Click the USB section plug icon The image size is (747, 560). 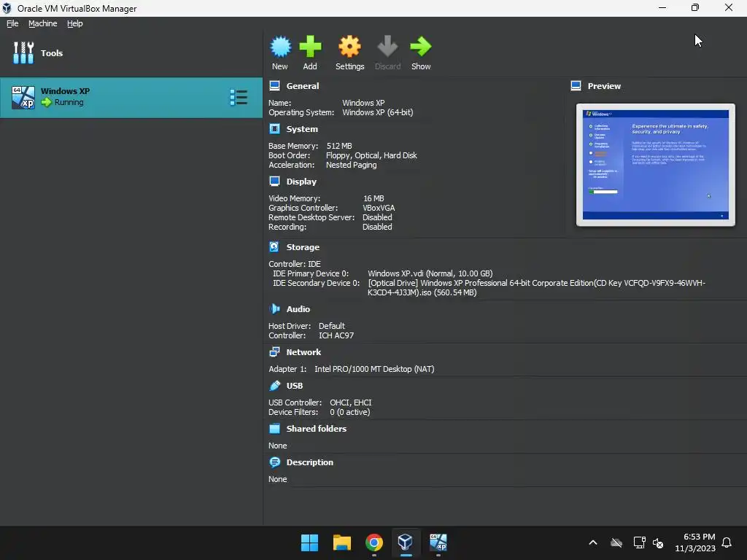(275, 385)
